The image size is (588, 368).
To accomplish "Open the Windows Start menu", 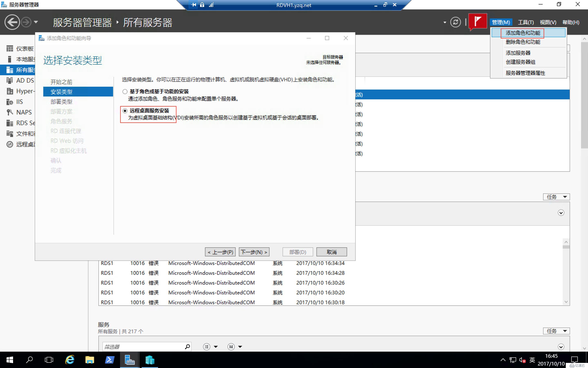I will (9, 360).
